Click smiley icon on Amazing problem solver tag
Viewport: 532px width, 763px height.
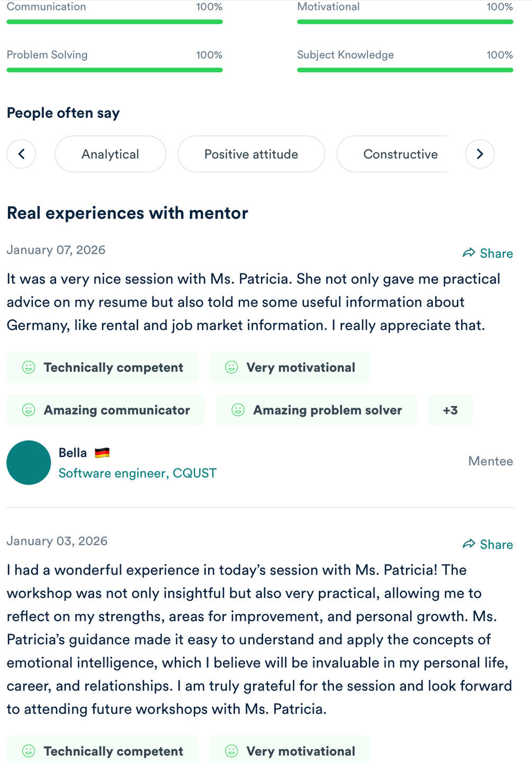click(x=238, y=410)
